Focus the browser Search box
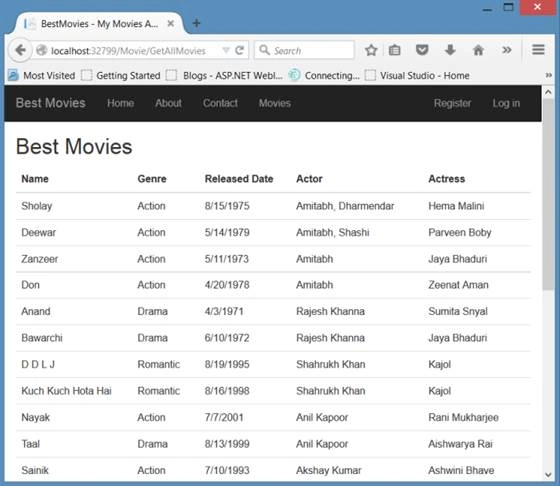This screenshot has height=486, width=560. pyautogui.click(x=304, y=50)
